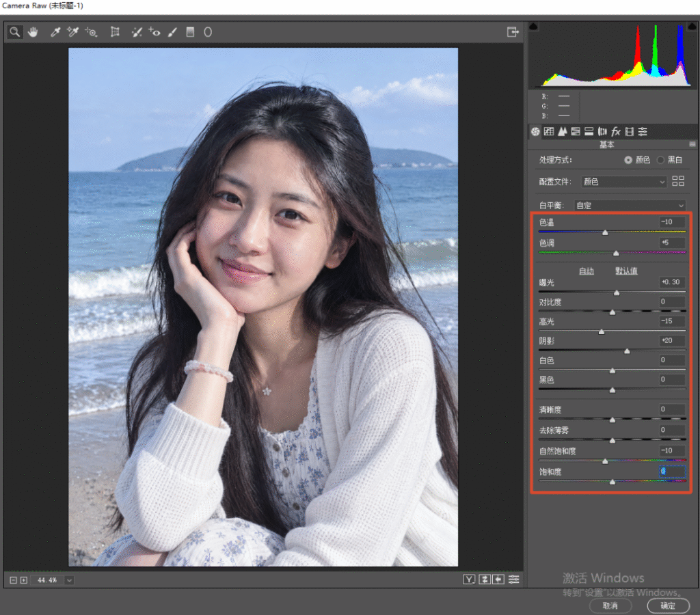Select the Spot Removal tool

[137, 32]
